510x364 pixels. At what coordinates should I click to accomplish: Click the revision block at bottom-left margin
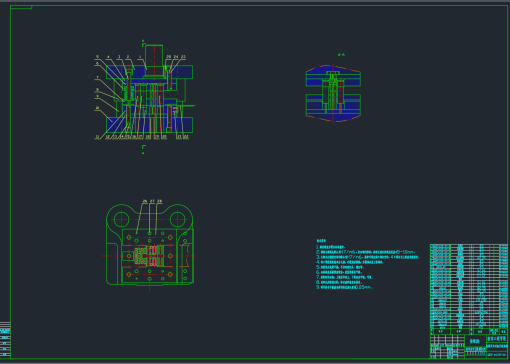[x=5, y=340]
